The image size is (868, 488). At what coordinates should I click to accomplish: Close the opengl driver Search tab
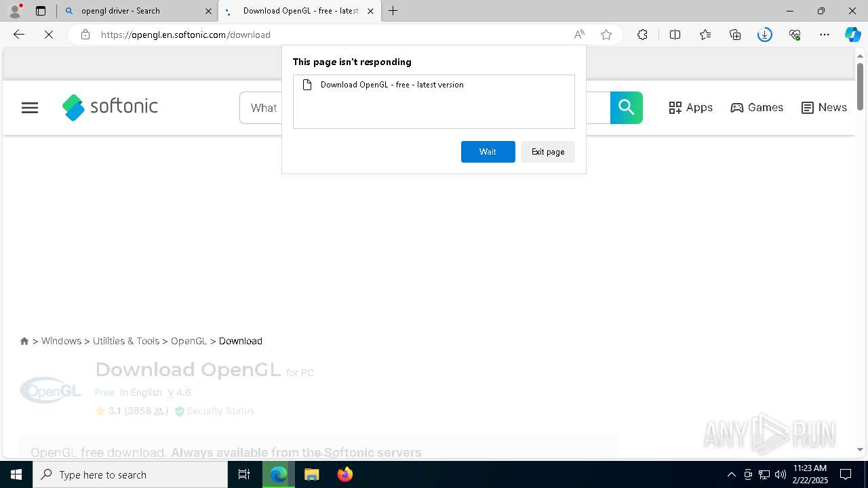[x=208, y=11]
